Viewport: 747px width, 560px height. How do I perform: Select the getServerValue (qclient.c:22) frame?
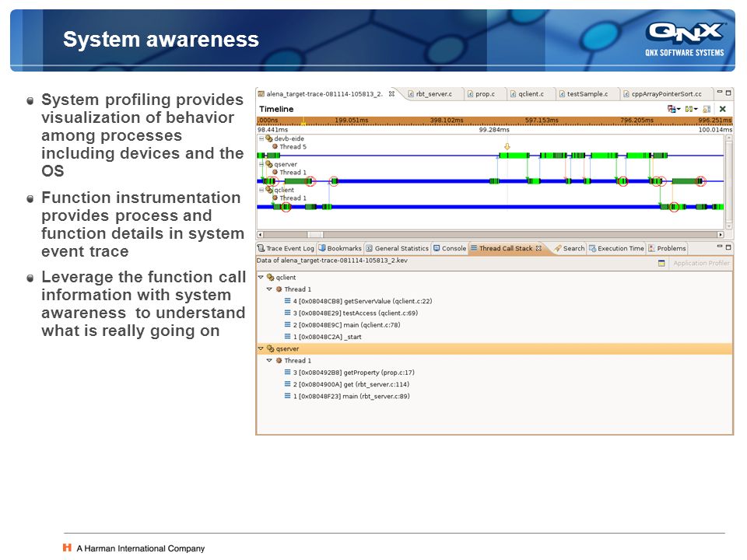pos(358,301)
